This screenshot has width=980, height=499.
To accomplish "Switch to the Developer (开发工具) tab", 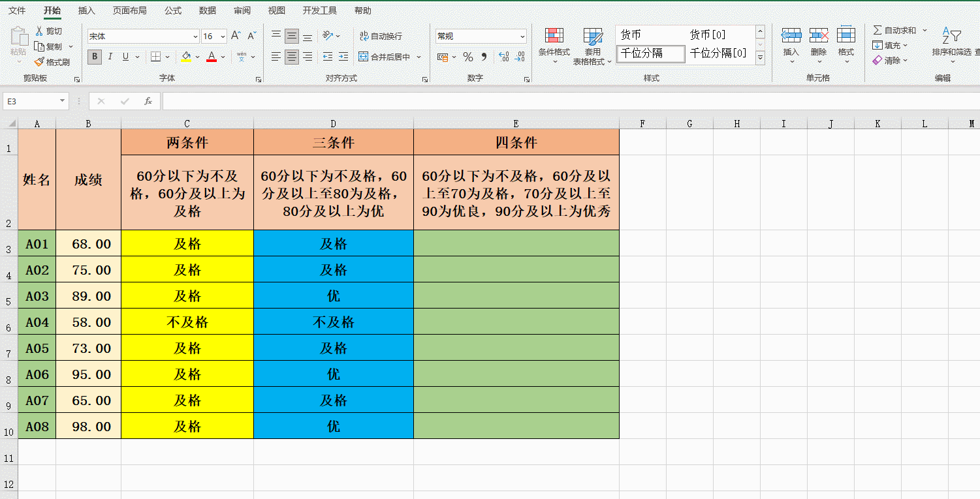I will click(x=320, y=10).
